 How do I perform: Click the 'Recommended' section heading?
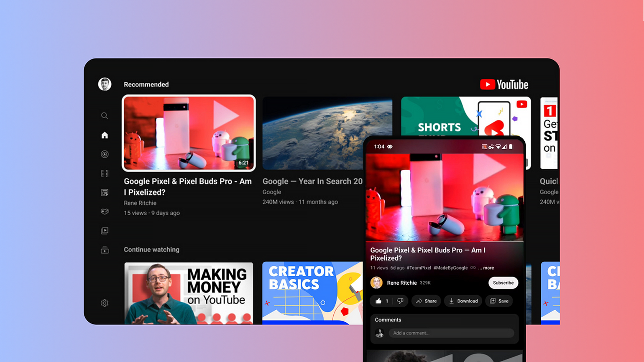pos(146,84)
